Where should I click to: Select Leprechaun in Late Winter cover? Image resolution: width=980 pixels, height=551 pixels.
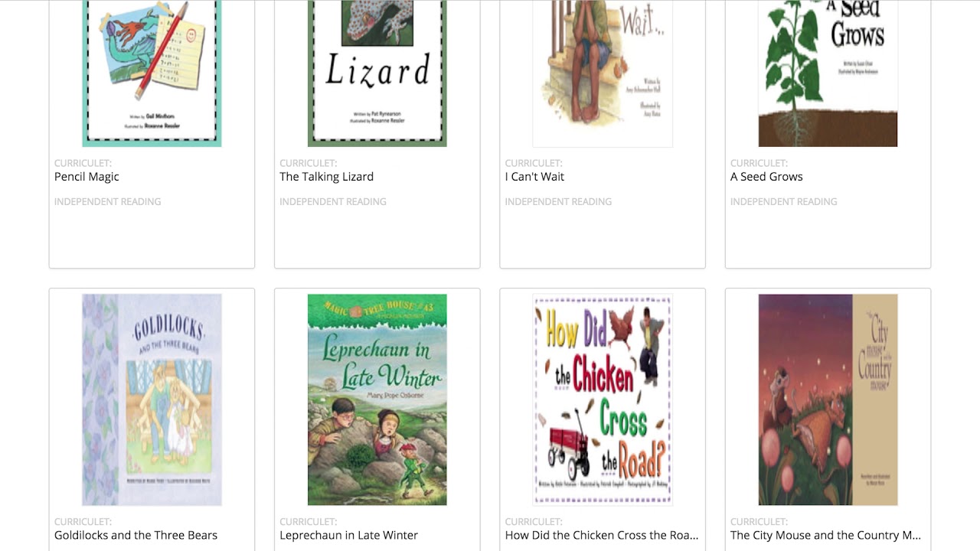[377, 399]
